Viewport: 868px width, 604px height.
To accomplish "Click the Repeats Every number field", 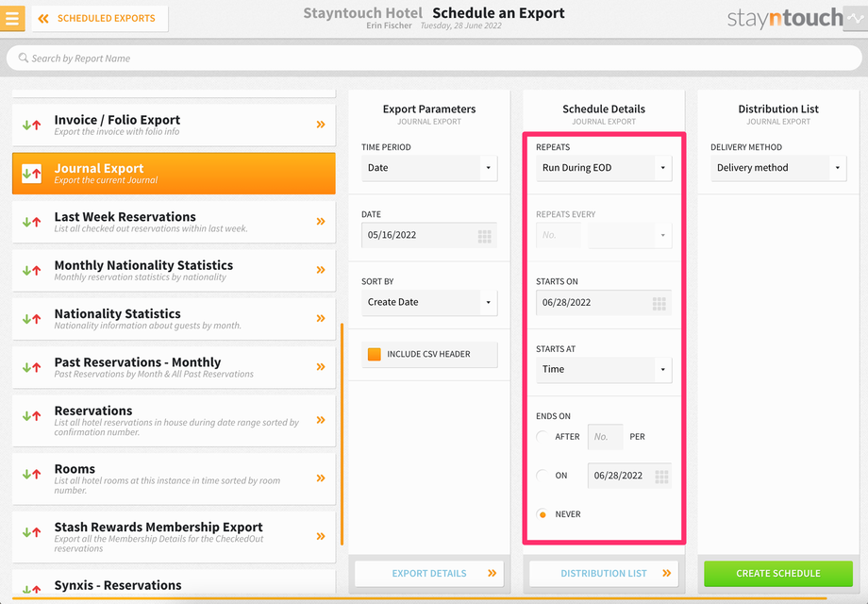I will point(559,235).
